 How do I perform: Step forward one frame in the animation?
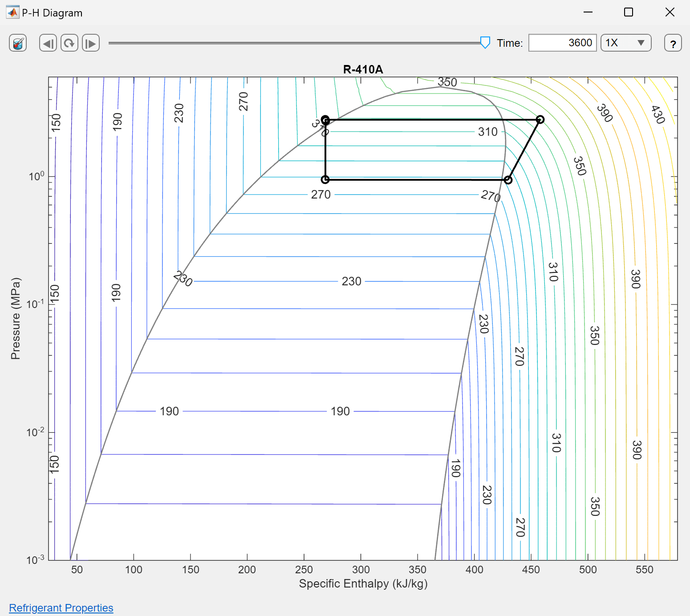tap(91, 43)
